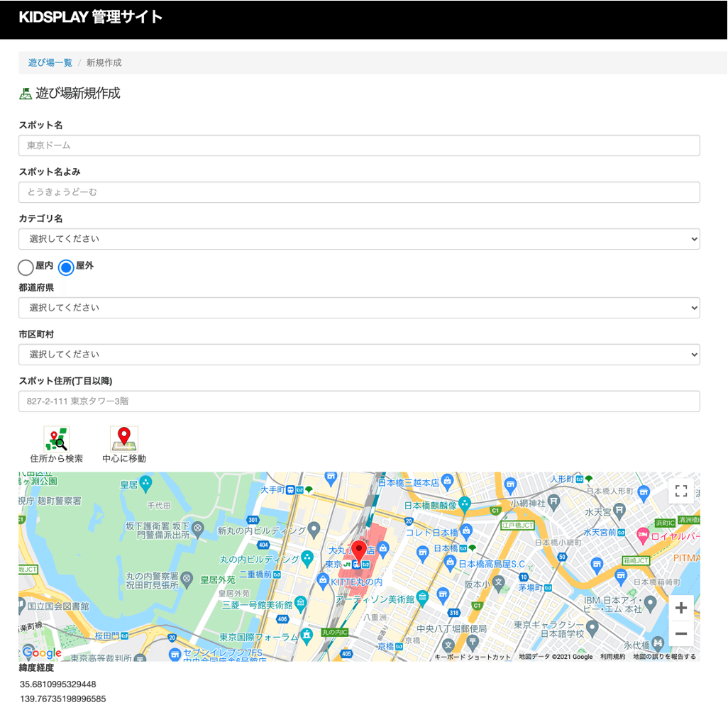728x705 pixels.
Task: Click the スポット住所(丁目以降) input field
Action: click(x=359, y=401)
